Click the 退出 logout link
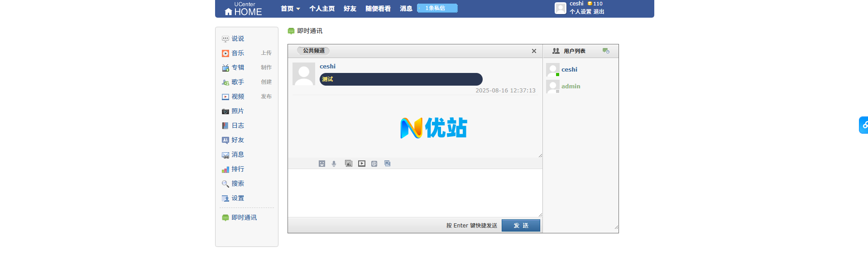 (599, 12)
